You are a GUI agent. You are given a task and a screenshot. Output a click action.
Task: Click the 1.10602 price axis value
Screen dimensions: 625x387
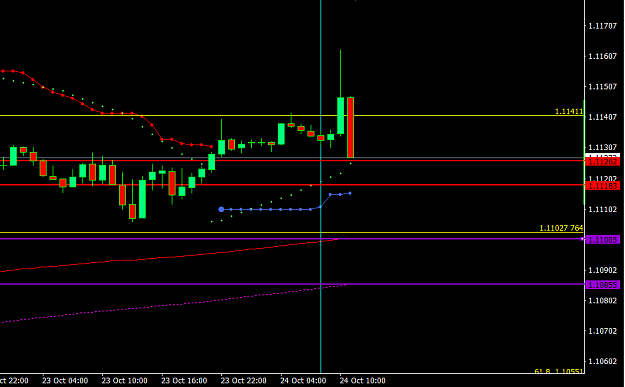click(x=603, y=361)
